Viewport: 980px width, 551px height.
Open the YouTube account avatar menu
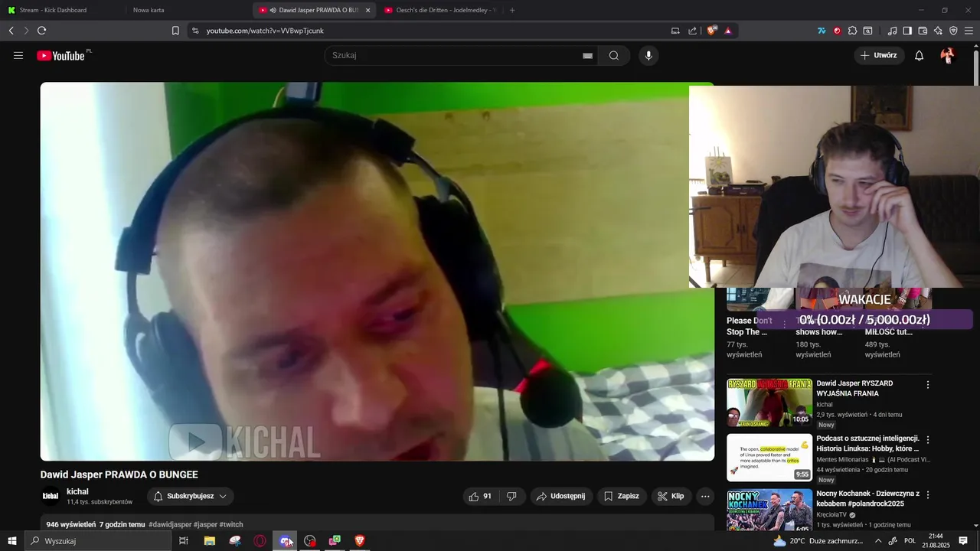[948, 56]
